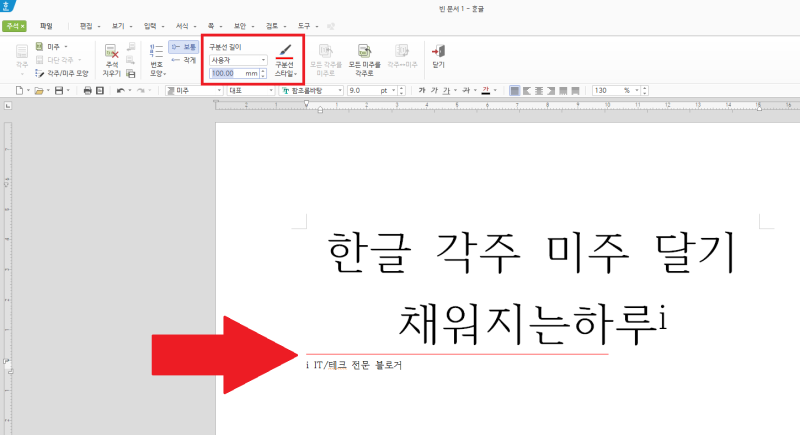Open 번호 모양 numbering style menu
The height and width of the screenshot is (435, 800).
coord(157,60)
